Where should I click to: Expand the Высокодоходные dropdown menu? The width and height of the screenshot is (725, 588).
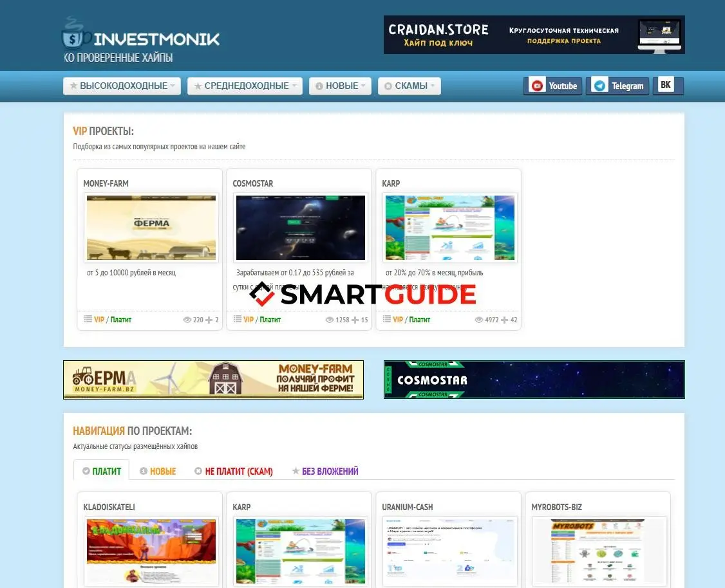(122, 86)
